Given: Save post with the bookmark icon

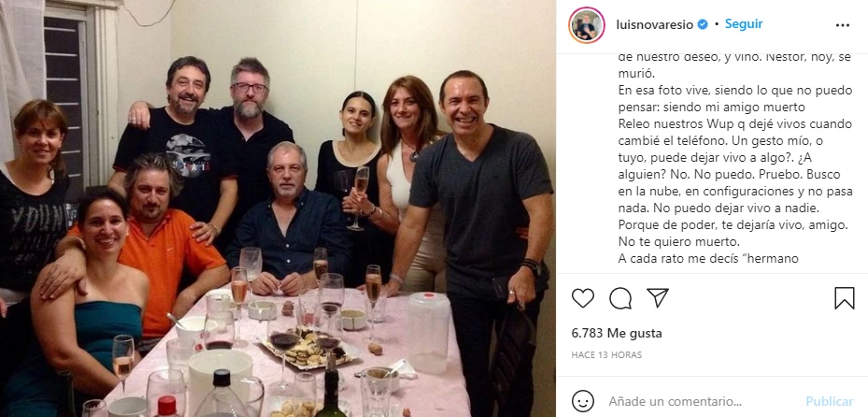Looking at the screenshot, I should 845,298.
